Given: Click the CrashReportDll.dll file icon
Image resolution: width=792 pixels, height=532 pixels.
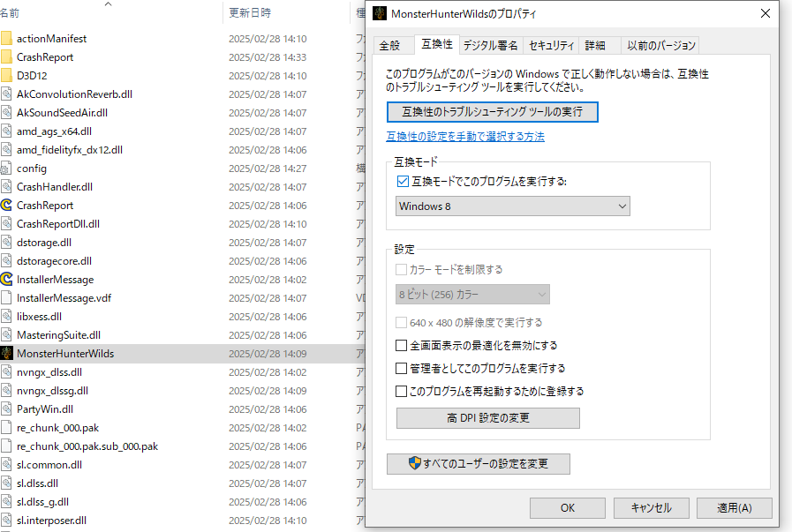Looking at the screenshot, I should (6, 223).
